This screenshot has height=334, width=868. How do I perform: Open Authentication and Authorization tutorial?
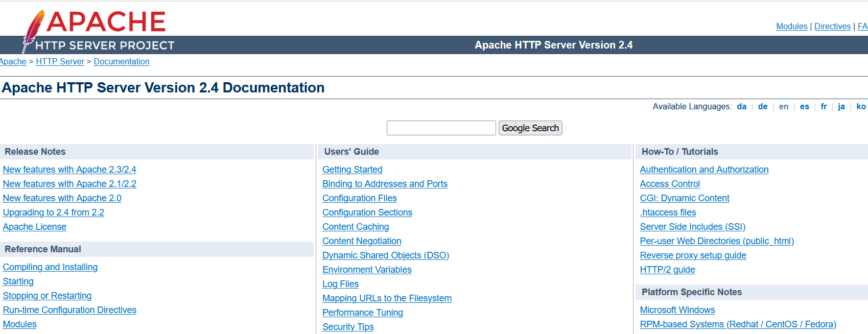click(704, 170)
